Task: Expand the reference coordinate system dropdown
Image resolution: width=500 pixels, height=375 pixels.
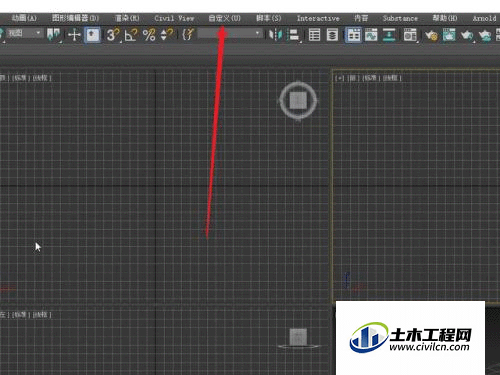Action: pyautogui.click(x=24, y=33)
